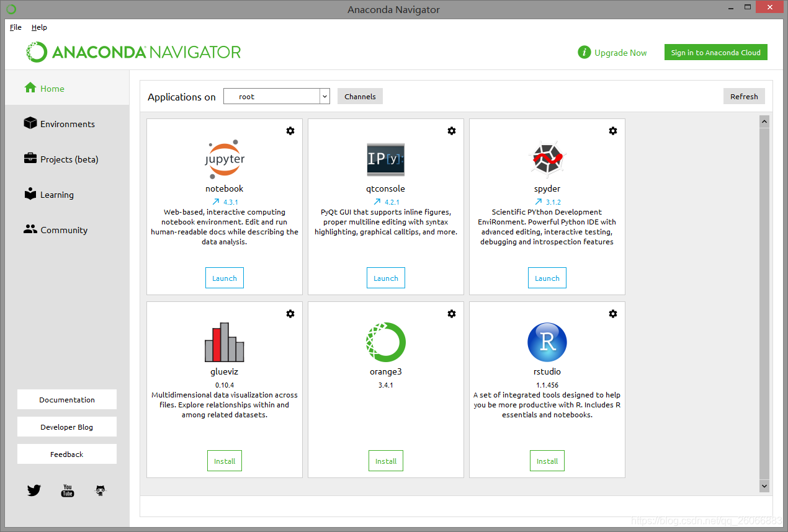Click the glueviz bar chart logo

(x=225, y=342)
